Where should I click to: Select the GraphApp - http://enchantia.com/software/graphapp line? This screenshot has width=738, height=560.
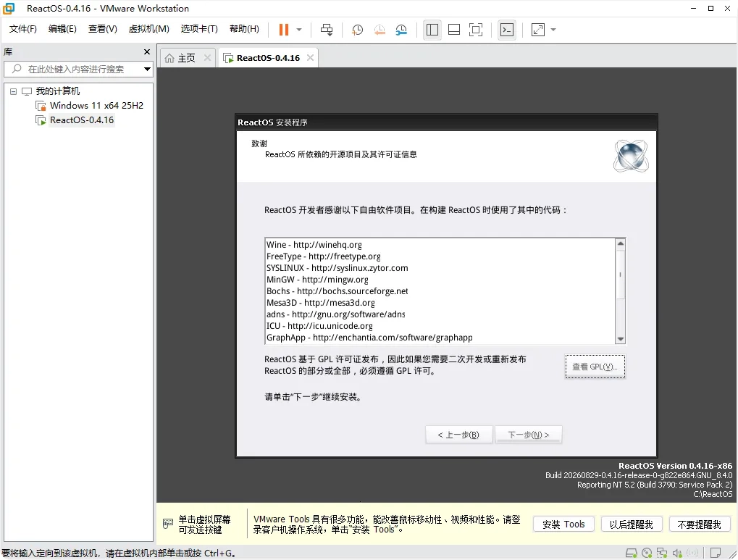[x=369, y=337]
